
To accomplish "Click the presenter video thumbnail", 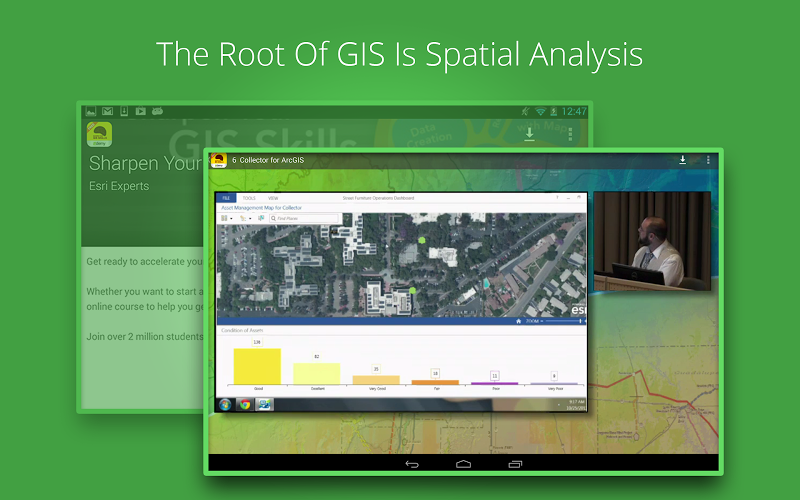I will [652, 241].
